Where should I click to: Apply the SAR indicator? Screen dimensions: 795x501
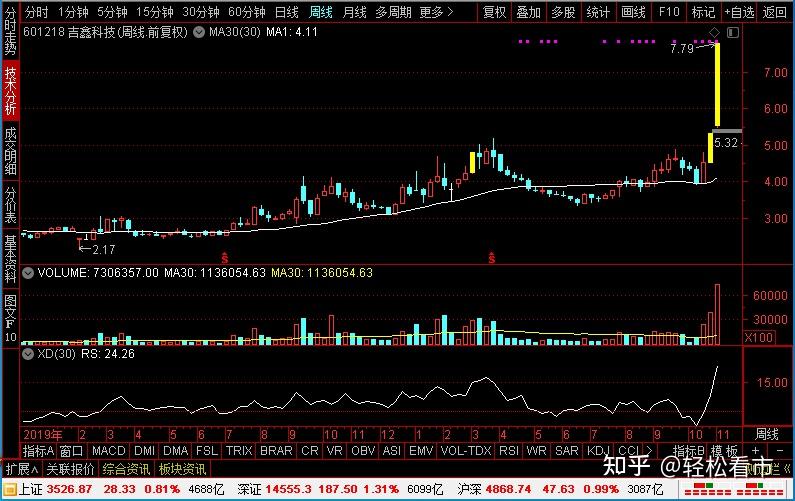click(x=566, y=450)
